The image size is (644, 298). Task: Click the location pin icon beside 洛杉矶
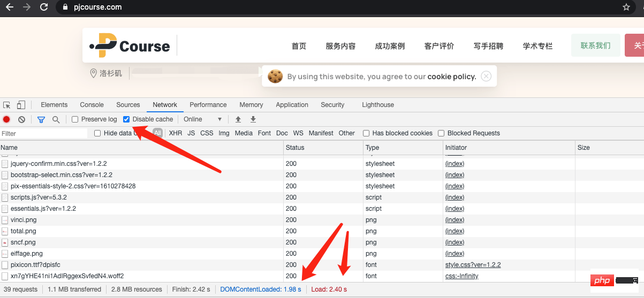(93, 73)
